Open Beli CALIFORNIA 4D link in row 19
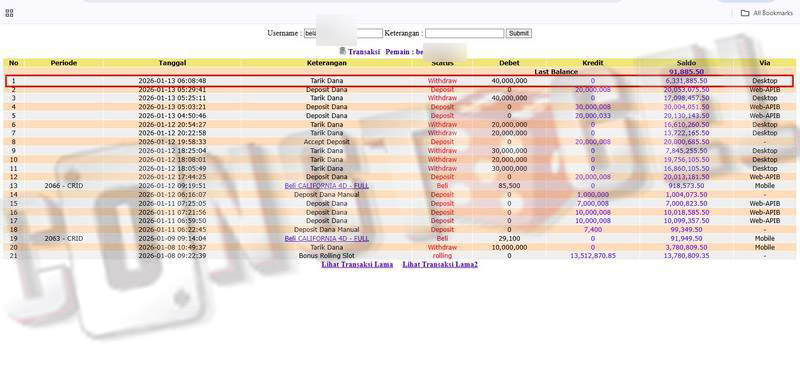Screen dimensions: 800x376 [x=327, y=238]
